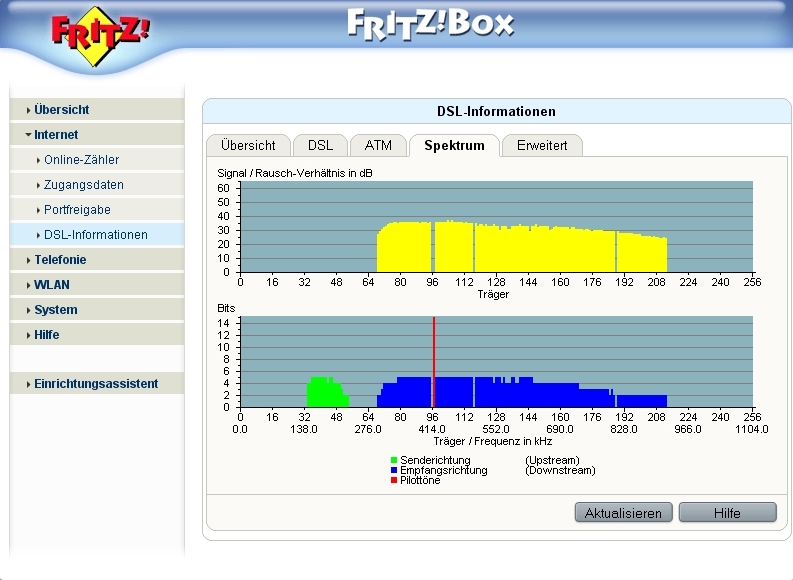Click the '(Upstream)' legend text
793x580 pixels.
pyautogui.click(x=552, y=460)
